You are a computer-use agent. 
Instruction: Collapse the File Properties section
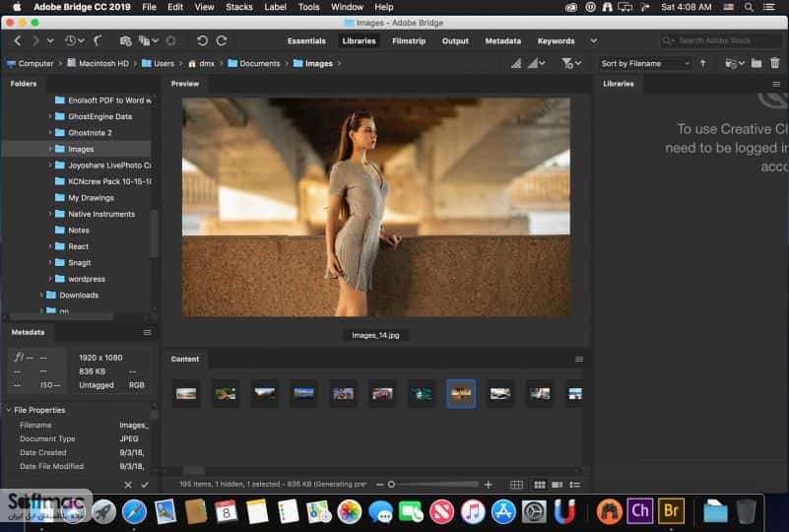(x=9, y=410)
